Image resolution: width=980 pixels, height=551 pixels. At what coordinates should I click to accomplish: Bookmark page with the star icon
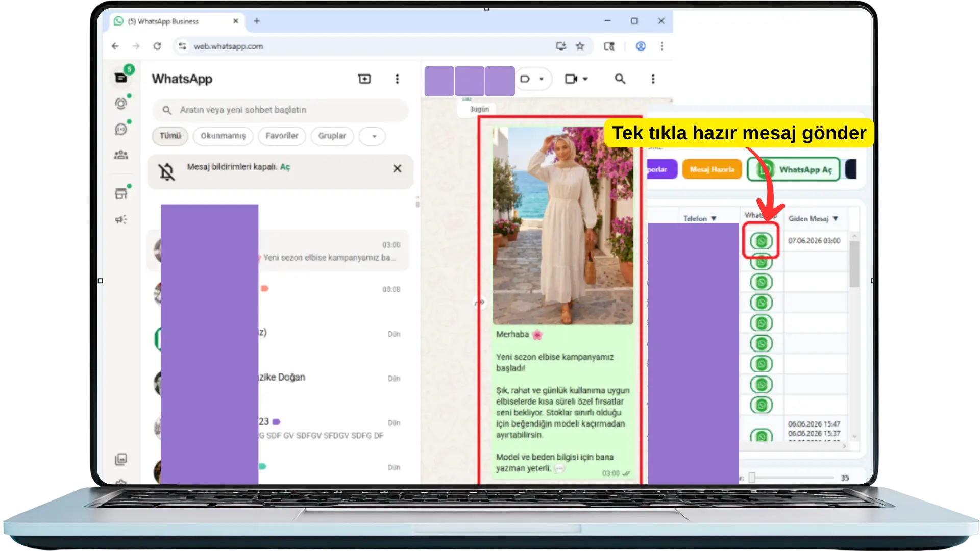580,46
